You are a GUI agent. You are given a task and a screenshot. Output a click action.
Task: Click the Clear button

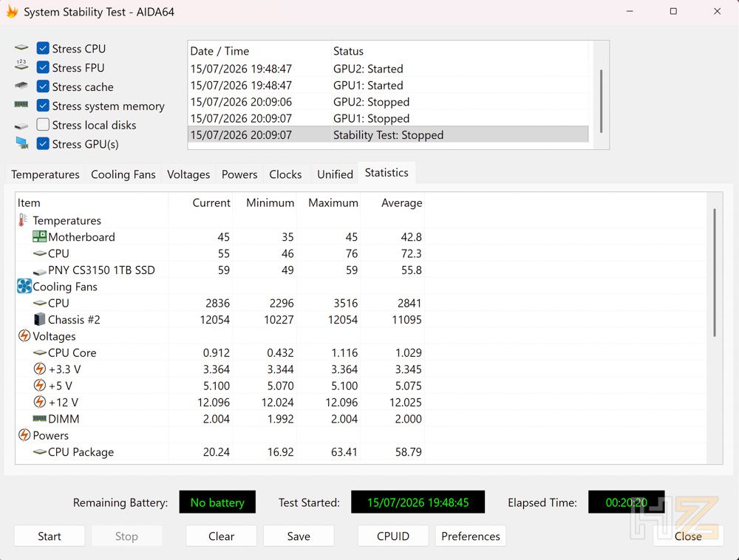point(221,536)
